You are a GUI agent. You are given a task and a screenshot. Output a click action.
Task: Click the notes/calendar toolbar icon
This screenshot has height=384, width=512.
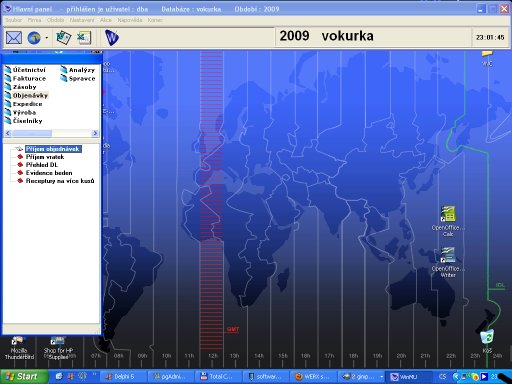point(64,38)
